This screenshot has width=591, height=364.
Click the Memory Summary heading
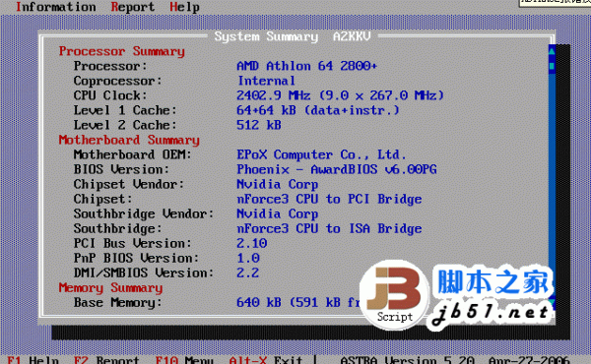110,288
